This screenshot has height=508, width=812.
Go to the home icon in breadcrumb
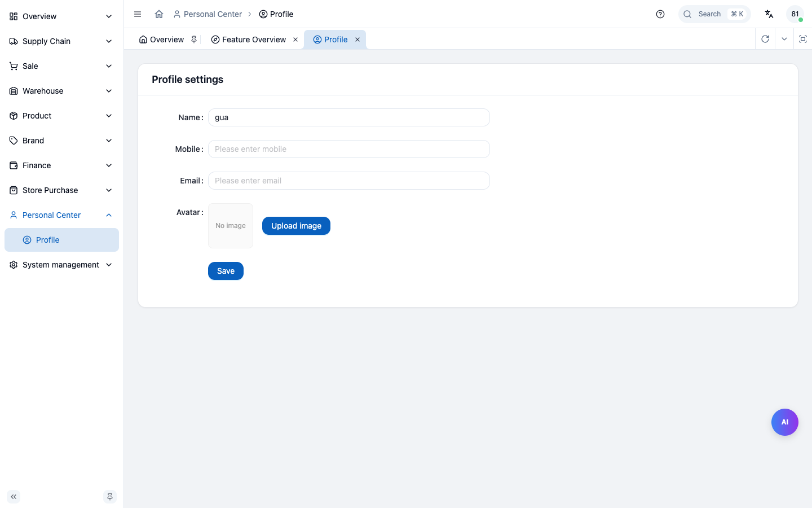point(159,14)
